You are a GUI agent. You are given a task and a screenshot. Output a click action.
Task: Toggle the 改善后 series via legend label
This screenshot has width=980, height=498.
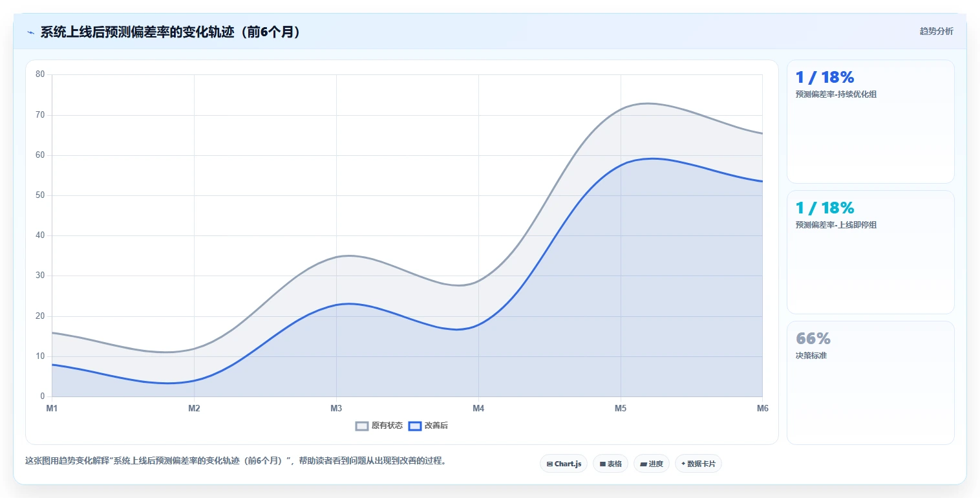435,426
